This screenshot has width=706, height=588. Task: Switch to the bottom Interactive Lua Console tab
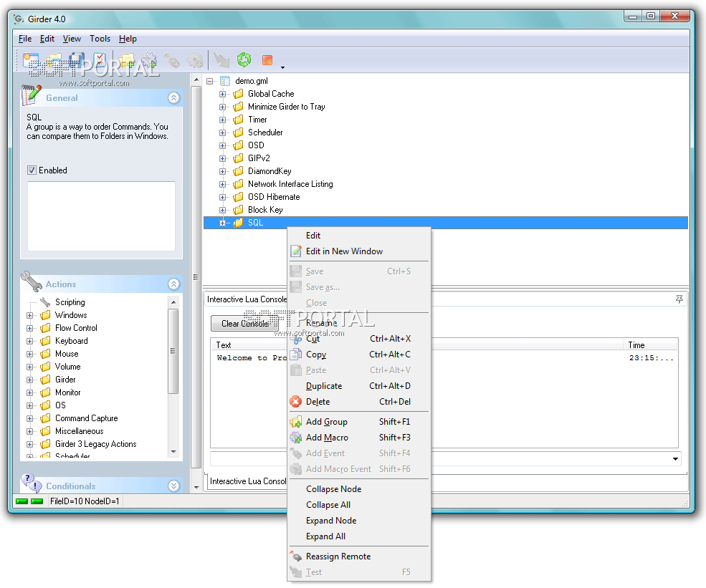point(248,481)
